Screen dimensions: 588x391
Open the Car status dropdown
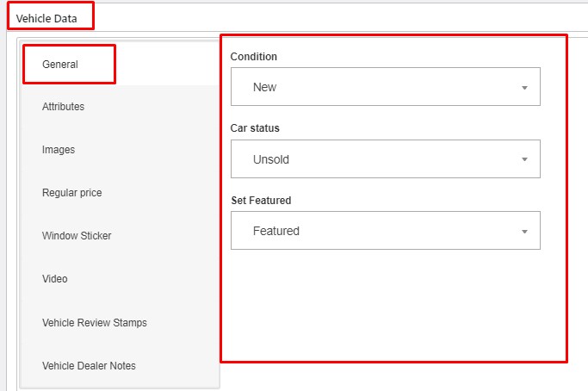point(385,159)
